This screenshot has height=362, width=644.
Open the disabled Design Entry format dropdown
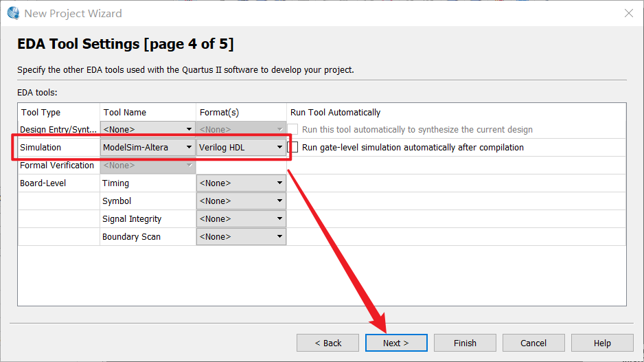[241, 129]
